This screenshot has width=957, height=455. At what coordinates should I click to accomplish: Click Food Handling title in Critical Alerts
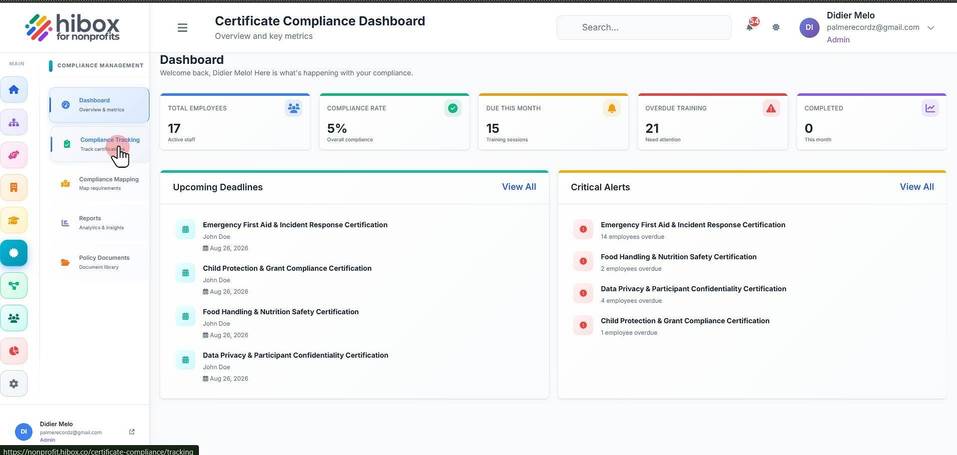pos(679,257)
